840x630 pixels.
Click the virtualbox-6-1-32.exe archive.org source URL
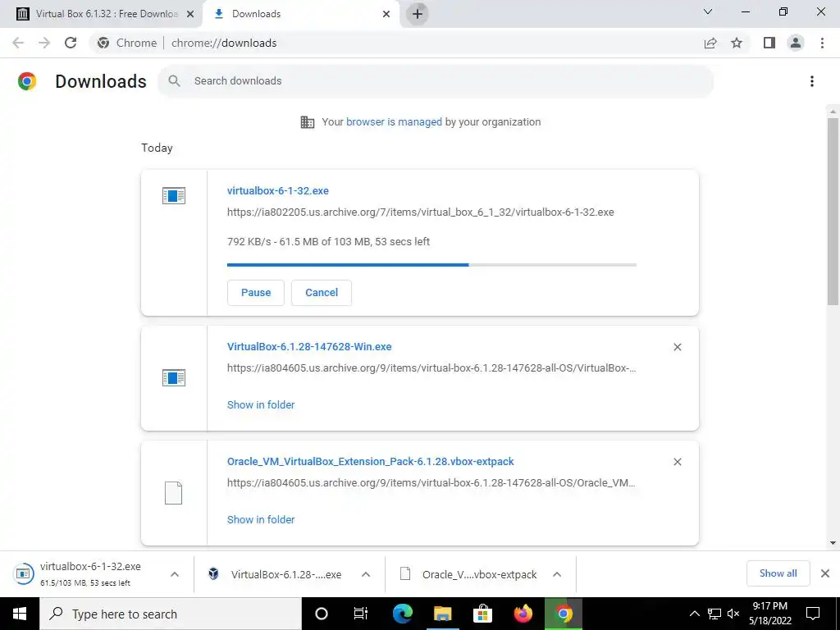(x=421, y=212)
